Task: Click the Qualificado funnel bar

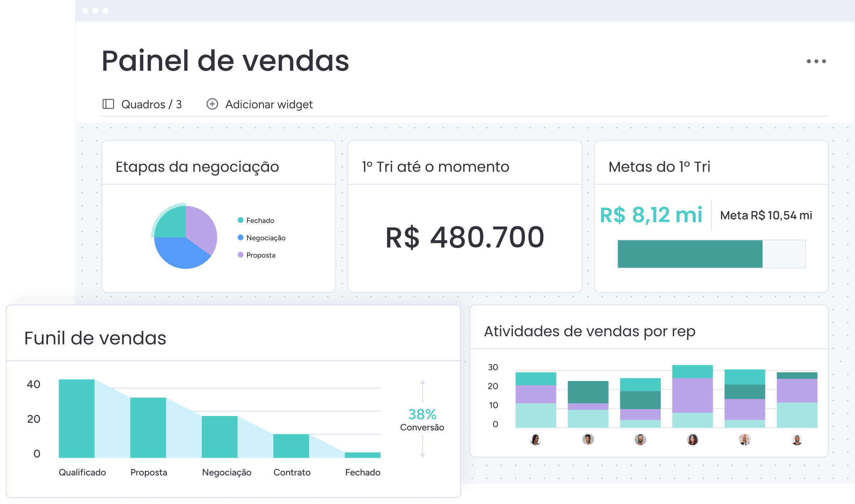Action: click(x=77, y=418)
